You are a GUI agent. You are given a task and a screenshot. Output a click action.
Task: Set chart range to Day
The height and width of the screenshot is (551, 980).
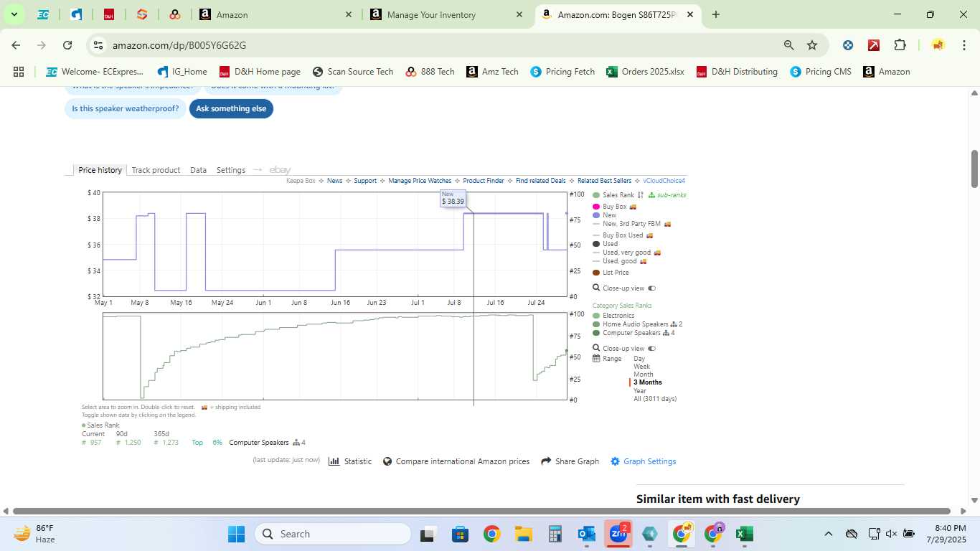(x=639, y=359)
